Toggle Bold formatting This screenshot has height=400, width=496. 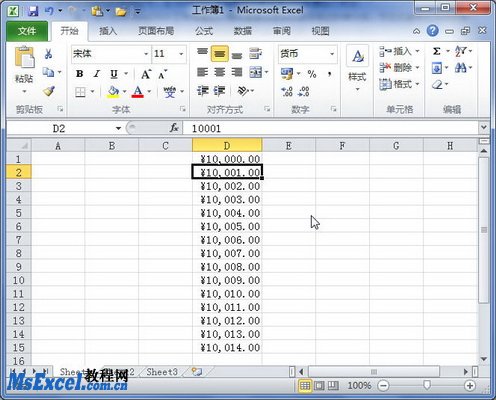[79, 74]
